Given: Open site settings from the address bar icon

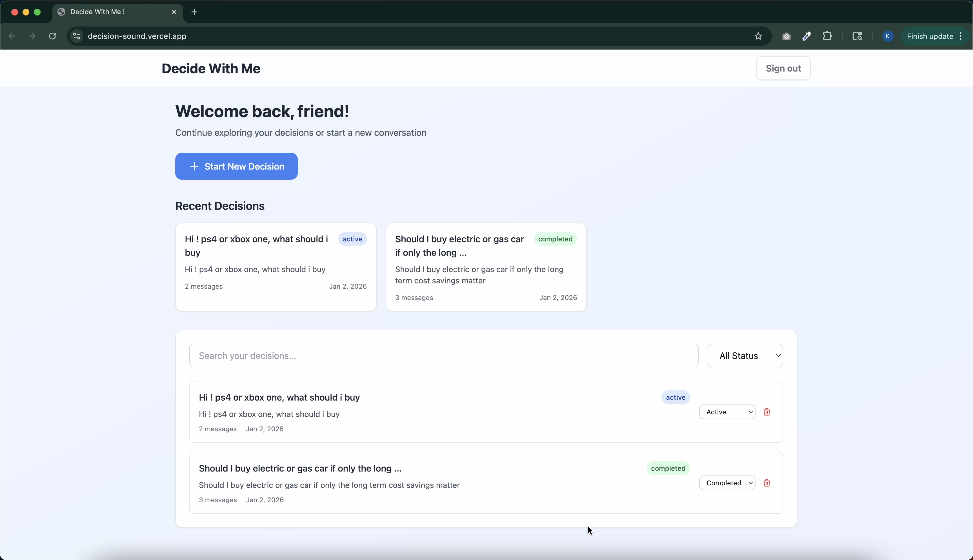Looking at the screenshot, I should [76, 36].
